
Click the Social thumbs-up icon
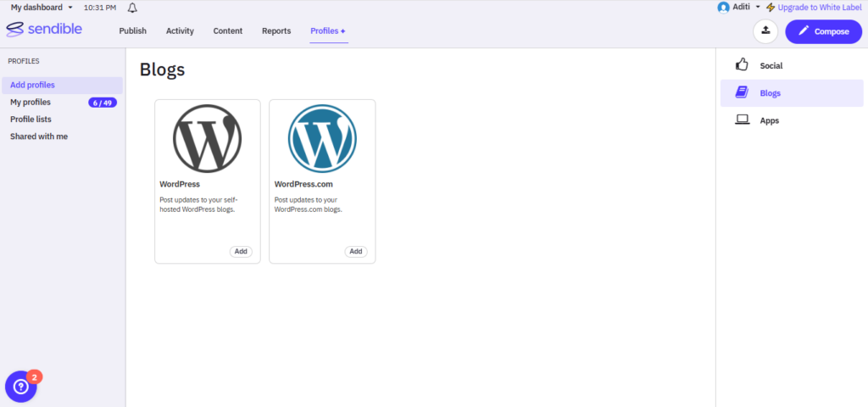click(742, 65)
